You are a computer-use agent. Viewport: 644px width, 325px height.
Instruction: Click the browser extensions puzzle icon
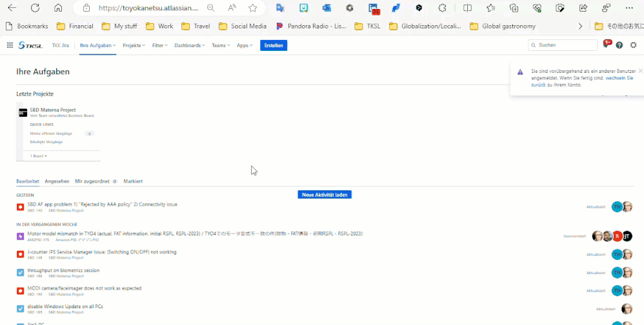pyautogui.click(x=442, y=8)
